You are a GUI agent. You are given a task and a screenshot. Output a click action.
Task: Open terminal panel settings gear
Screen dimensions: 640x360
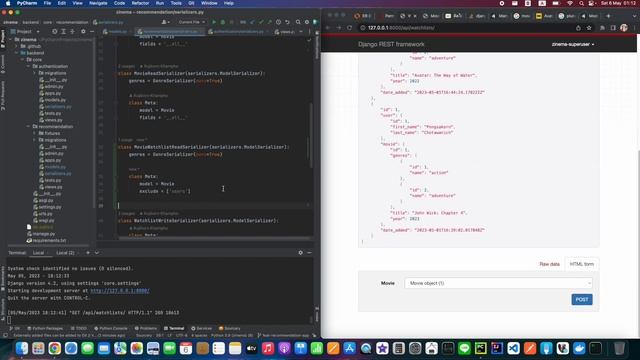[x=300, y=253]
